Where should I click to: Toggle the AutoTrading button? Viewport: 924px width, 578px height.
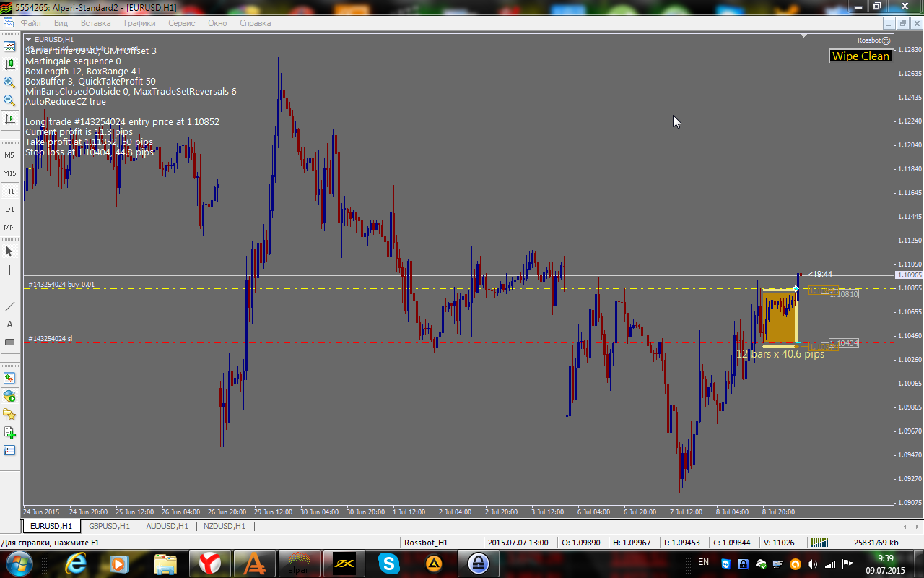coord(9,396)
